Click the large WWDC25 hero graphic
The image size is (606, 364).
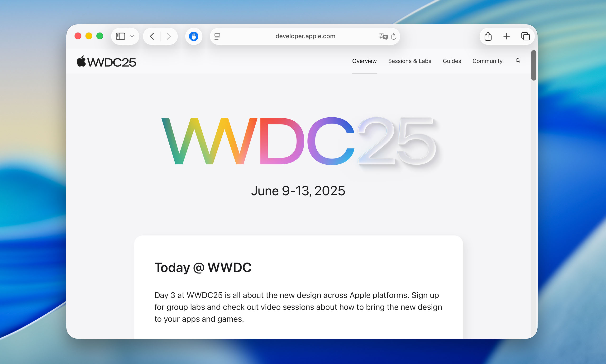tap(299, 141)
